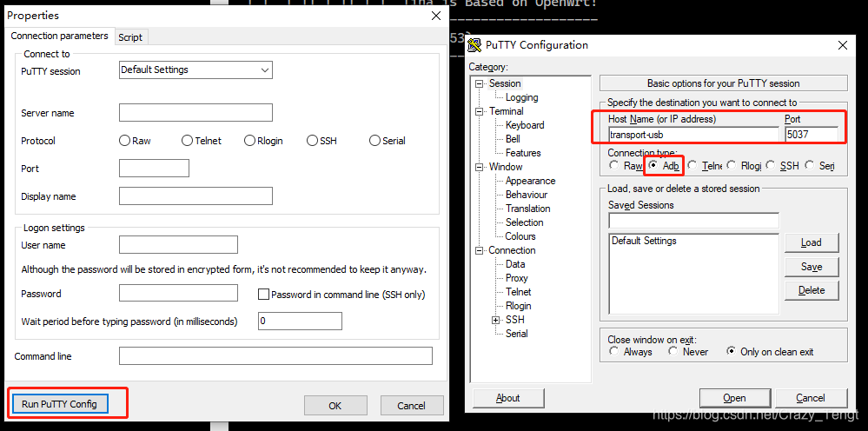Save the current PuTTY session
The height and width of the screenshot is (431, 868).
coord(811,267)
